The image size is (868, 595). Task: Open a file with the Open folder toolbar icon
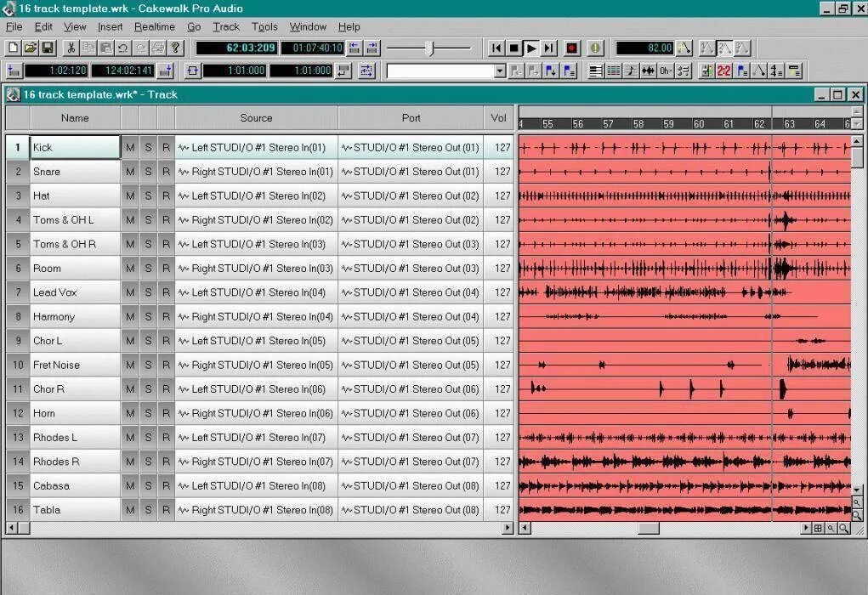[31, 48]
